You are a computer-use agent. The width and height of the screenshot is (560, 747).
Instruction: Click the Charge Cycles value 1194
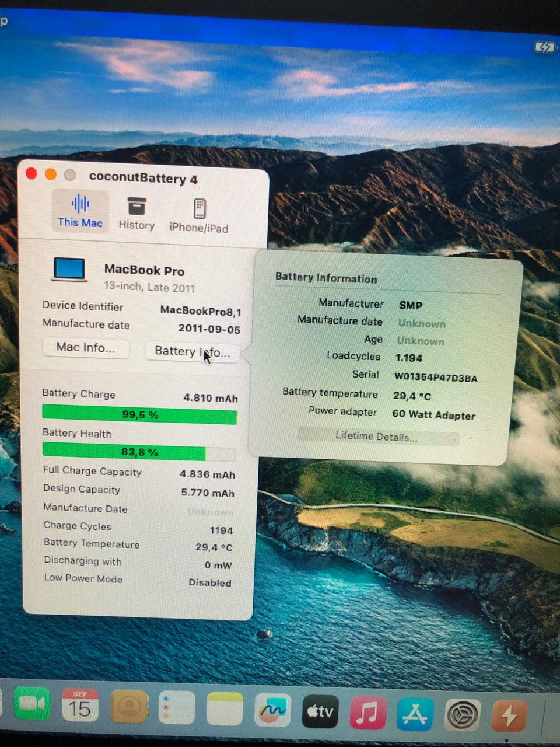(221, 530)
